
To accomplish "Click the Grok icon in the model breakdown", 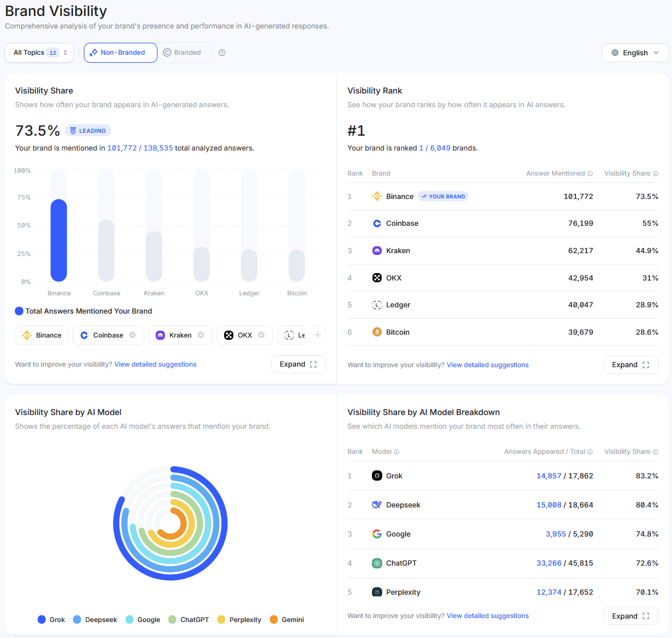I will point(377,476).
